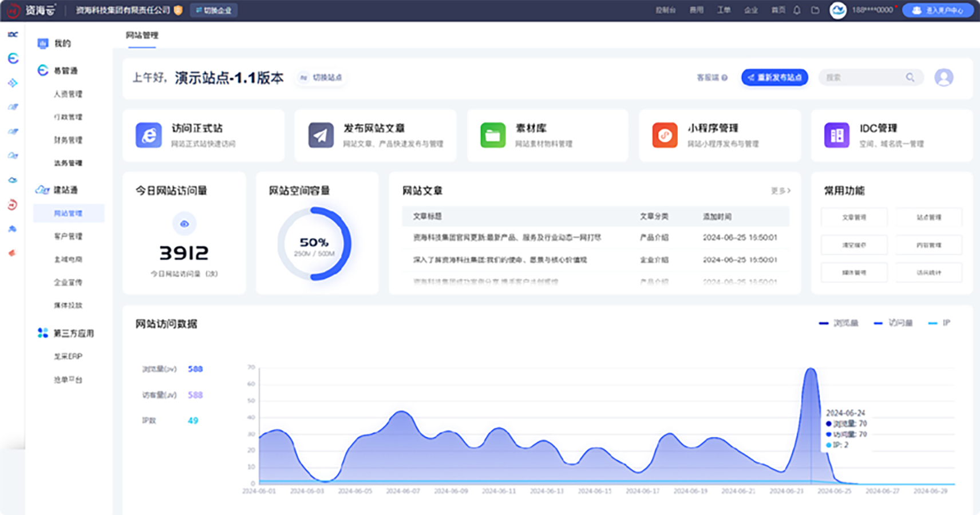Click 切换站点 to switch site
This screenshot has width=980, height=515.
(322, 77)
